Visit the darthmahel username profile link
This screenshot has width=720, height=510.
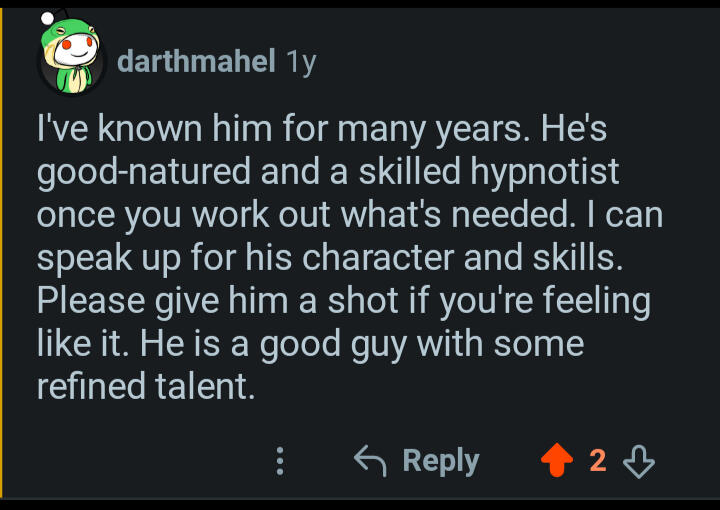tap(196, 61)
